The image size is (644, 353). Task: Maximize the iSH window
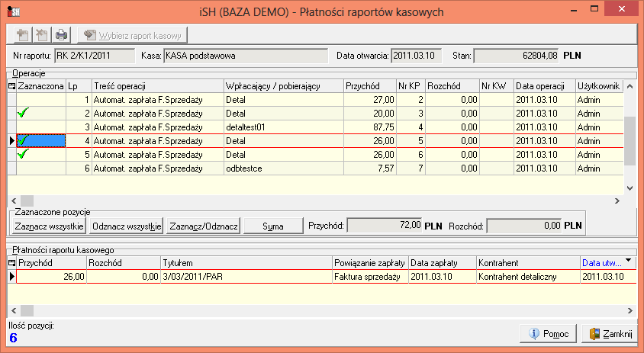coord(594,9)
